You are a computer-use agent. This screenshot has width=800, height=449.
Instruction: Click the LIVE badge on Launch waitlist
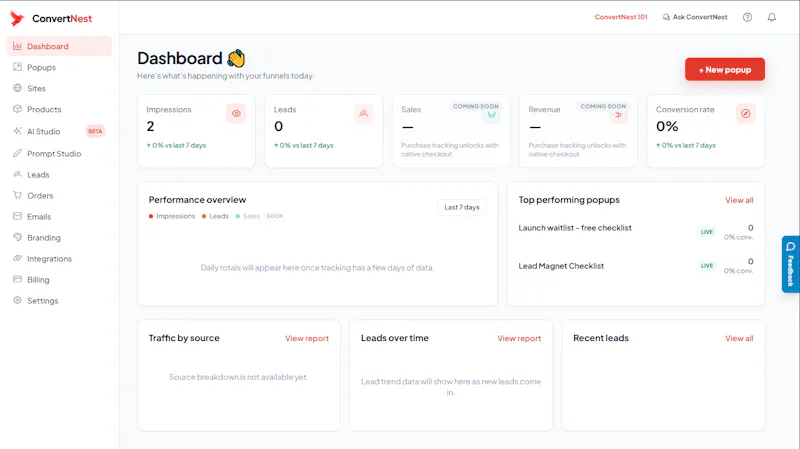tap(707, 232)
